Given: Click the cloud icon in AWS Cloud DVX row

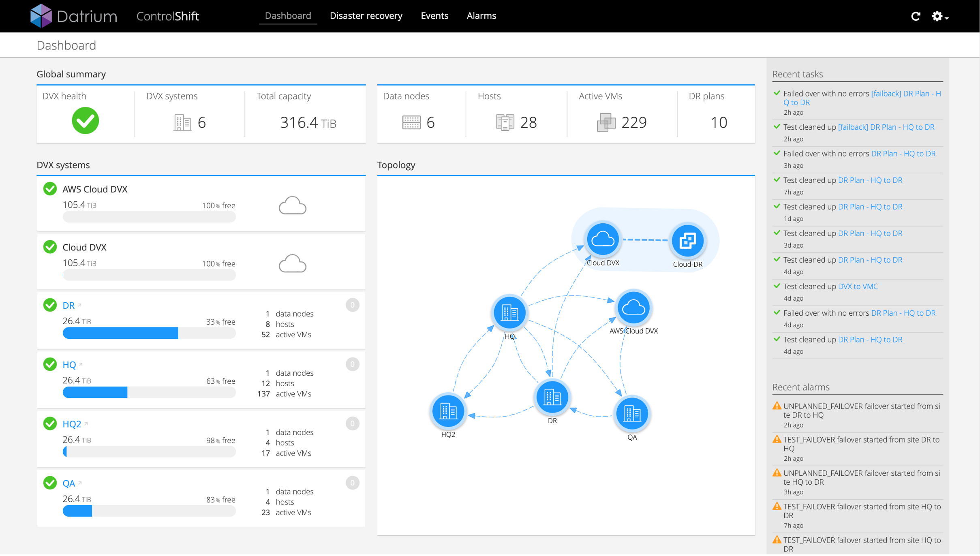Looking at the screenshot, I should 292,205.
